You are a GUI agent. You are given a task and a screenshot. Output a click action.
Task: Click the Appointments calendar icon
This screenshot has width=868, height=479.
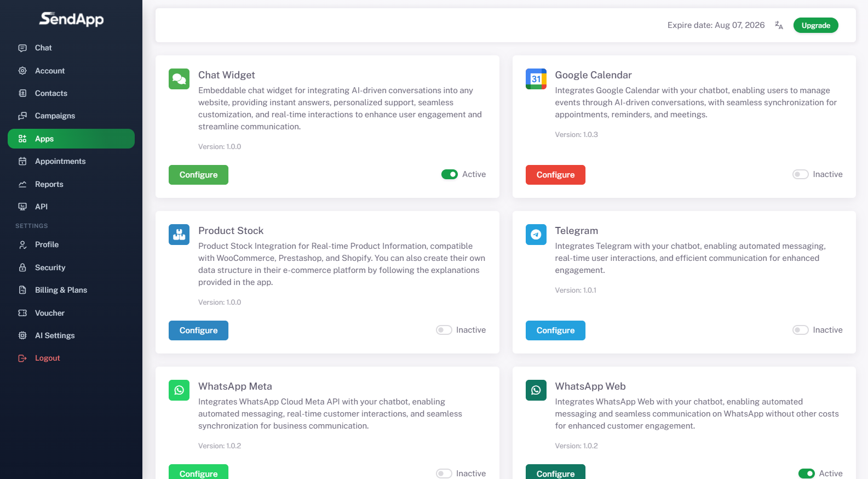click(22, 161)
